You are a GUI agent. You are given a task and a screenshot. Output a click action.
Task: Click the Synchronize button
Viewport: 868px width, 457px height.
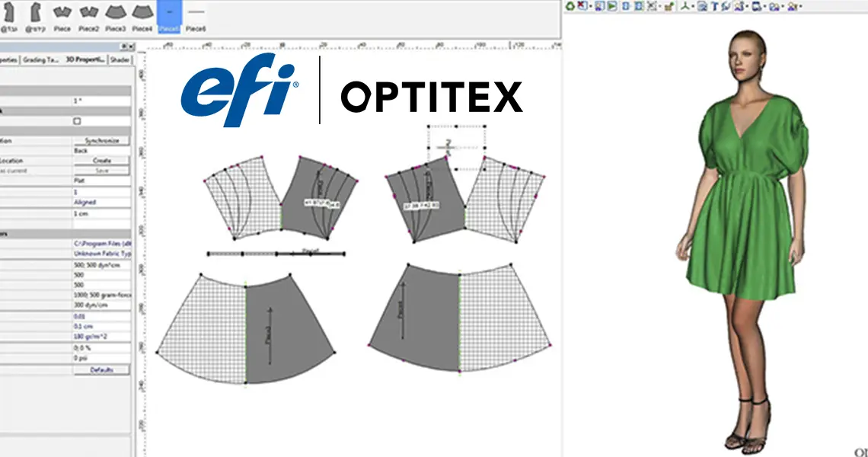point(101,141)
